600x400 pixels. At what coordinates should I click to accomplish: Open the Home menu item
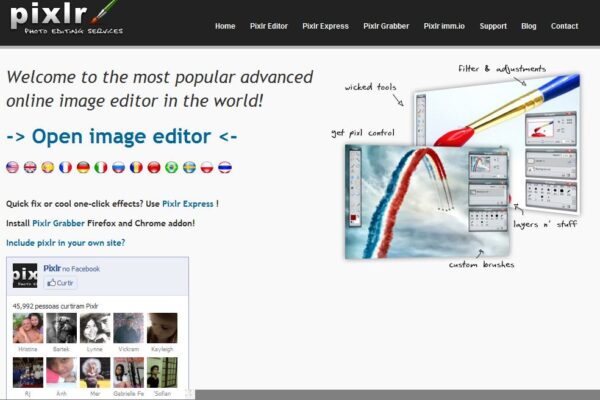(225, 26)
